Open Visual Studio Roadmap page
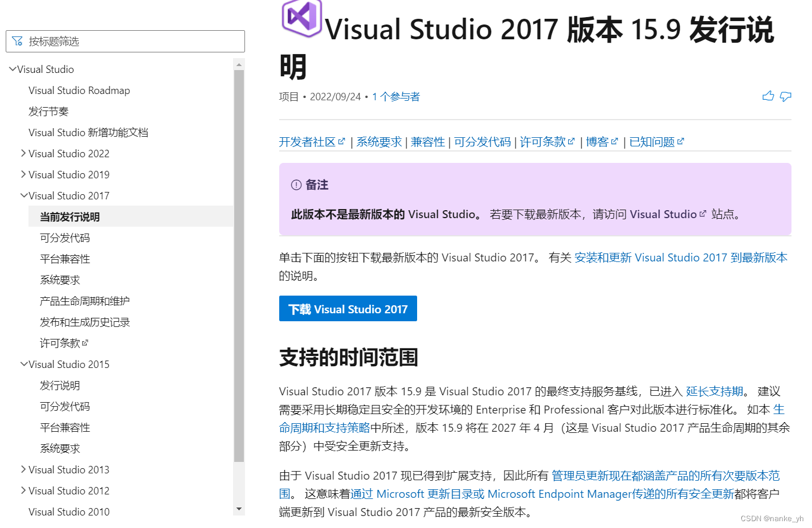 [x=79, y=90]
